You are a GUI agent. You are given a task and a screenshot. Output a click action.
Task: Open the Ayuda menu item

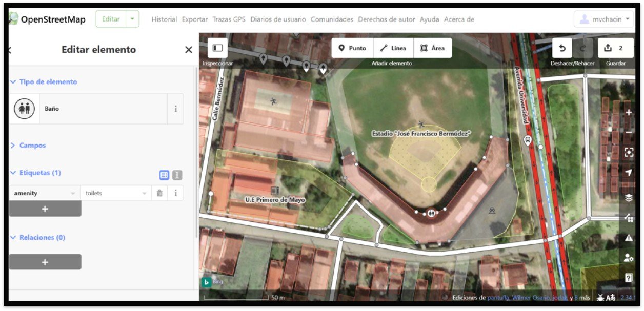click(429, 19)
